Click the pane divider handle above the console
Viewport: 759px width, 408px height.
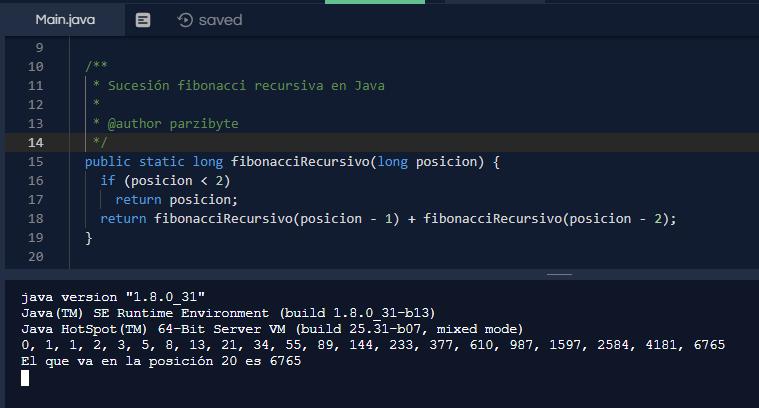click(x=559, y=274)
